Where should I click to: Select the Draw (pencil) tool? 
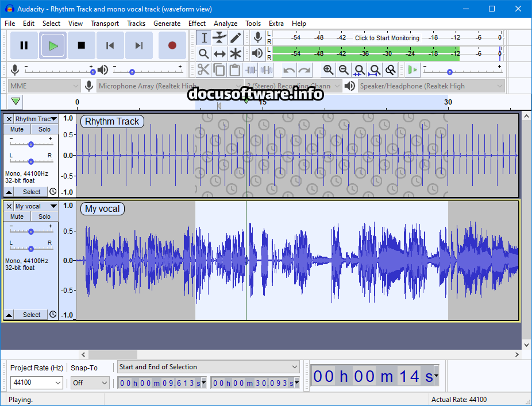235,38
